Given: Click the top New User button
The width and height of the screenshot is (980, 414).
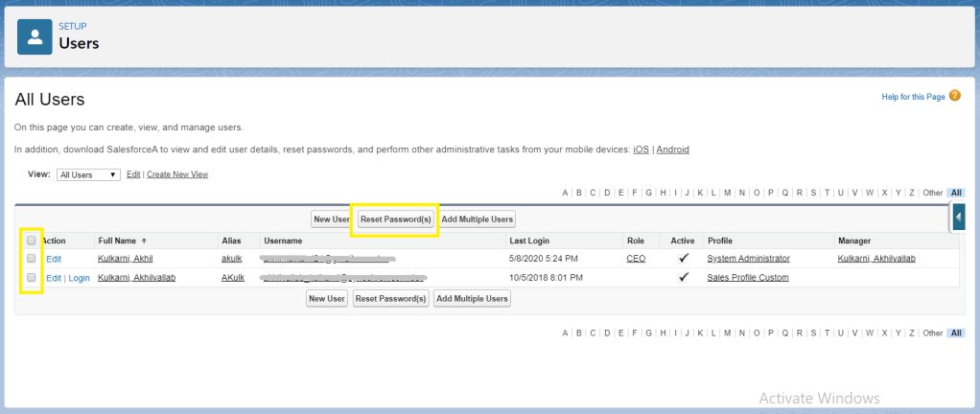Looking at the screenshot, I should tap(332, 219).
